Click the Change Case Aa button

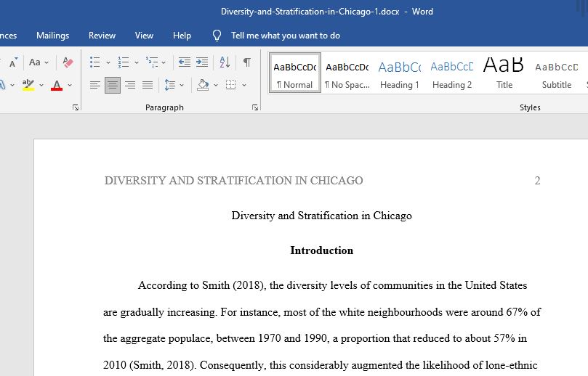(x=35, y=62)
